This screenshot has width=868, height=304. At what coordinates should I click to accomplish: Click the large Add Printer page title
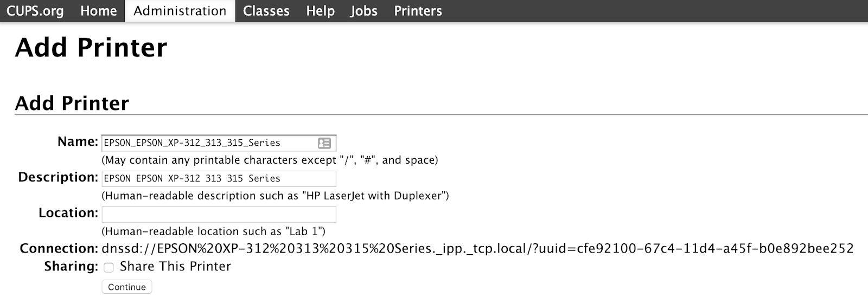(x=91, y=48)
